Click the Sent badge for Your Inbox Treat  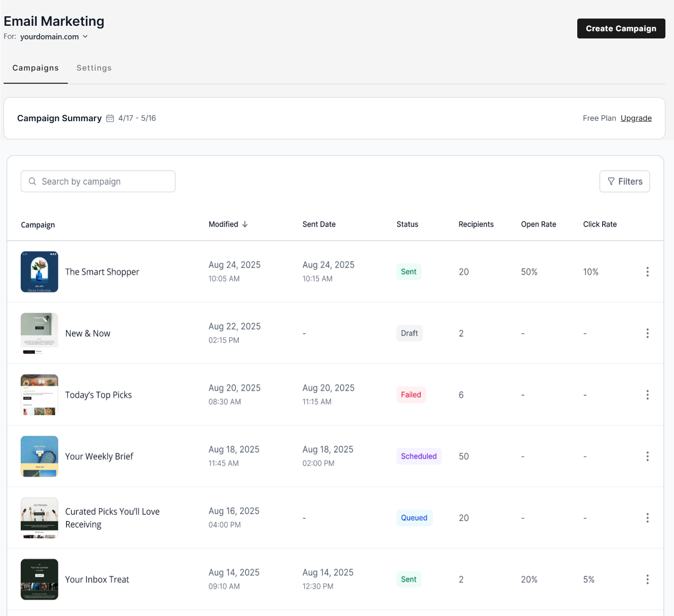click(409, 579)
